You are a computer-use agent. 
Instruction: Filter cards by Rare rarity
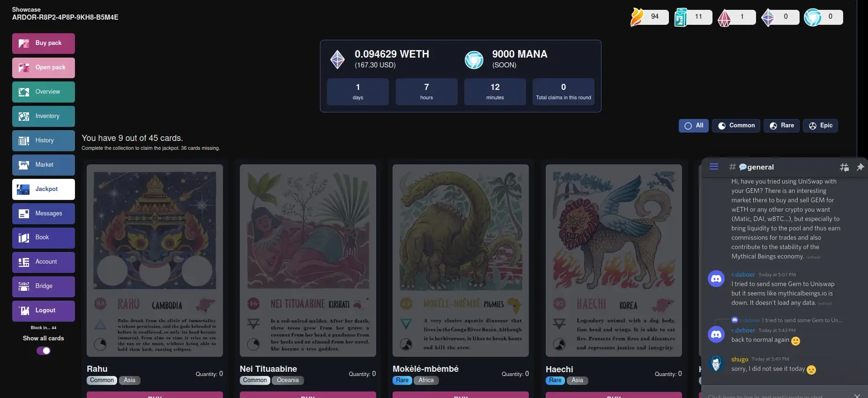[x=781, y=125]
